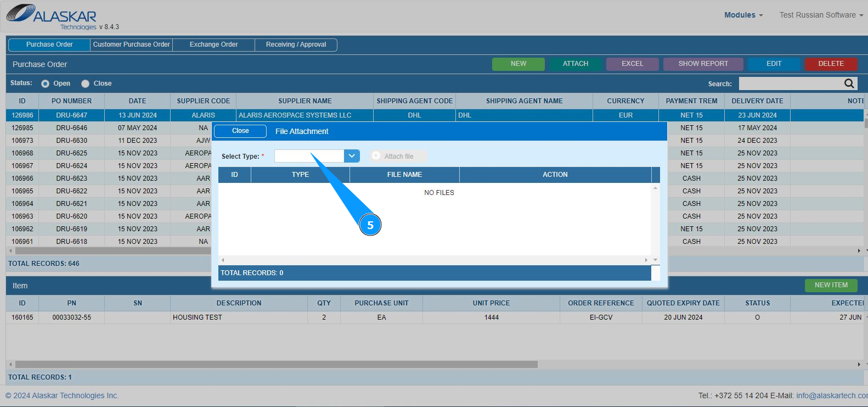Click the 20 JUN 2024 quoted expiry date
Screen dimensions: 868x407
tap(684, 317)
